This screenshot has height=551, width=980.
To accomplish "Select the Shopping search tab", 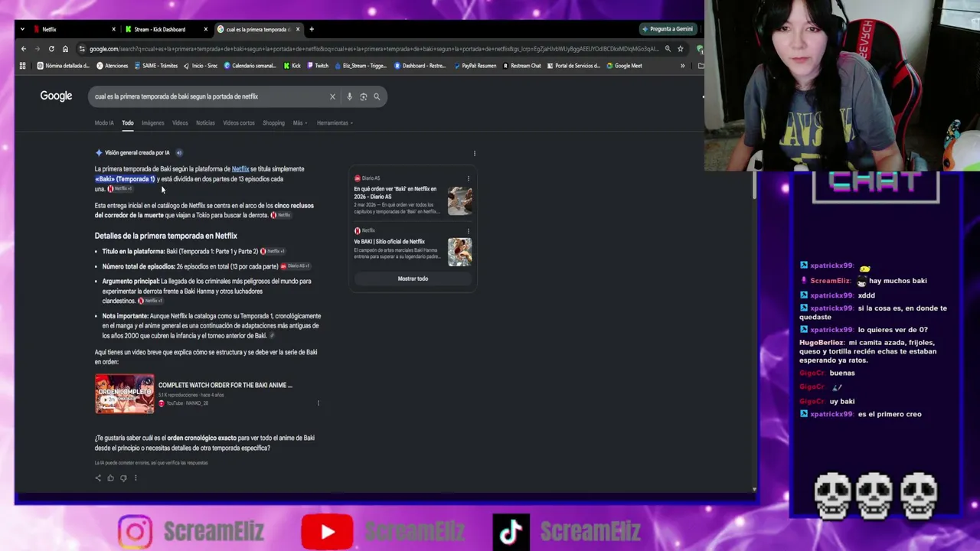I will click(273, 122).
